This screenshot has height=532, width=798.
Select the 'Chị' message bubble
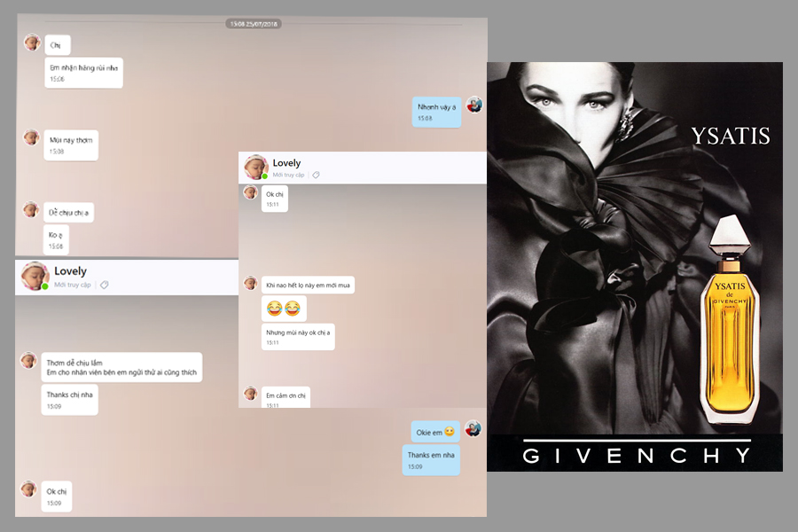click(58, 45)
